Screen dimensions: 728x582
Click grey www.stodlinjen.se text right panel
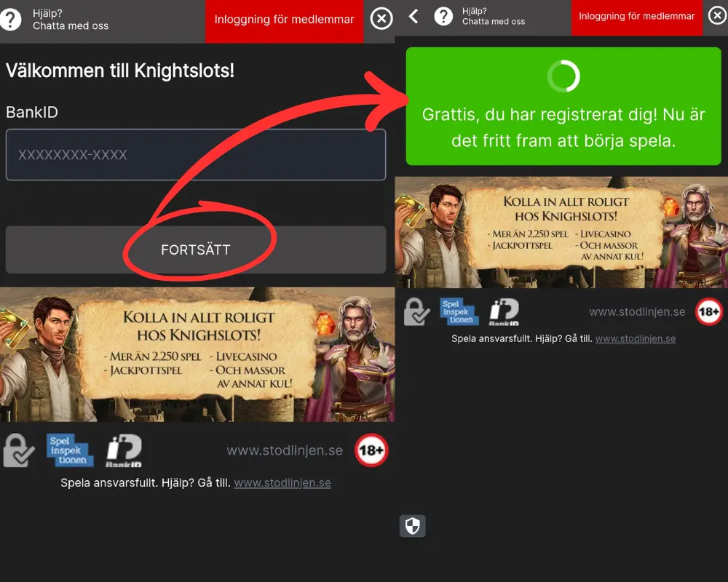click(637, 312)
